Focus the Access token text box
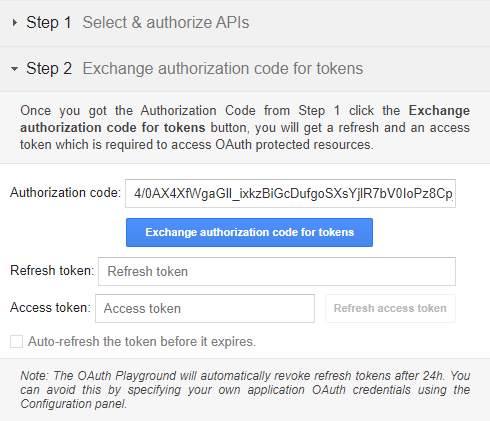This screenshot has height=421, width=490. coord(205,308)
